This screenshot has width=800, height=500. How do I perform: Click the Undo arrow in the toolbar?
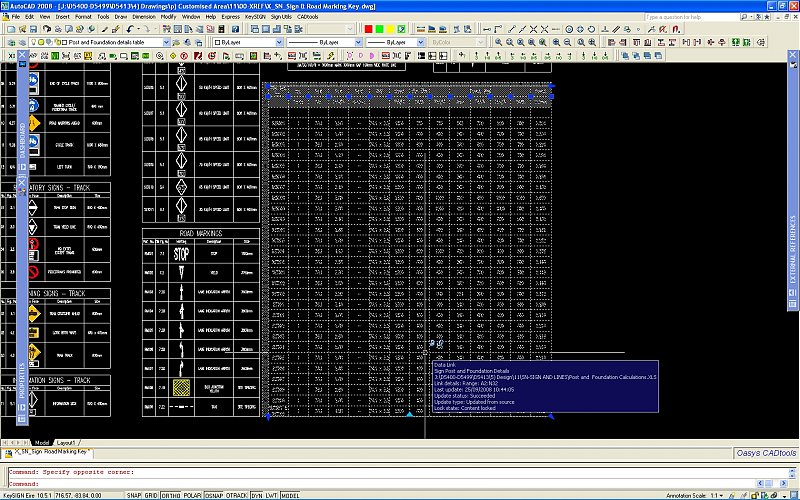pyautogui.click(x=130, y=30)
